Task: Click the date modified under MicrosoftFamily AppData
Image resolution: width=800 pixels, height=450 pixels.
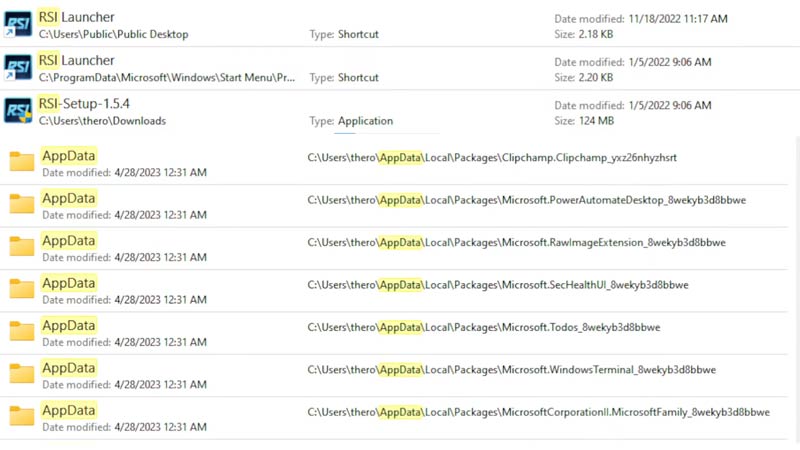Action: (x=124, y=427)
